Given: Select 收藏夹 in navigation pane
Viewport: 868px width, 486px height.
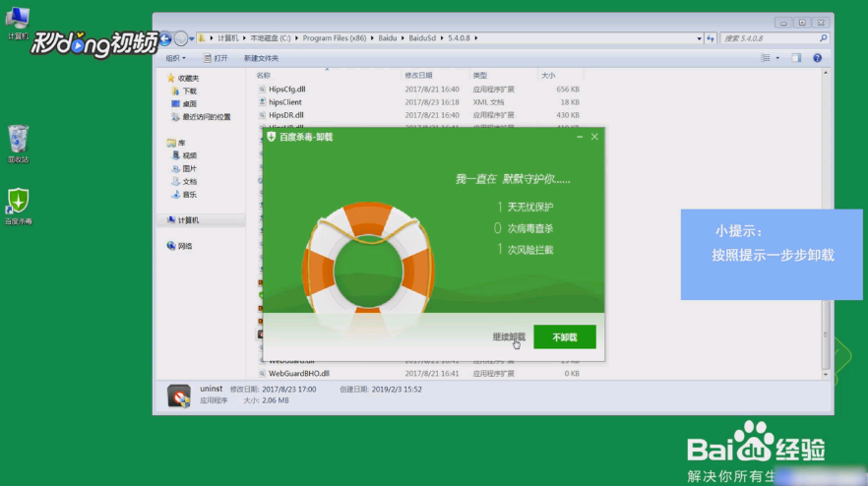Looking at the screenshot, I should coord(188,78).
